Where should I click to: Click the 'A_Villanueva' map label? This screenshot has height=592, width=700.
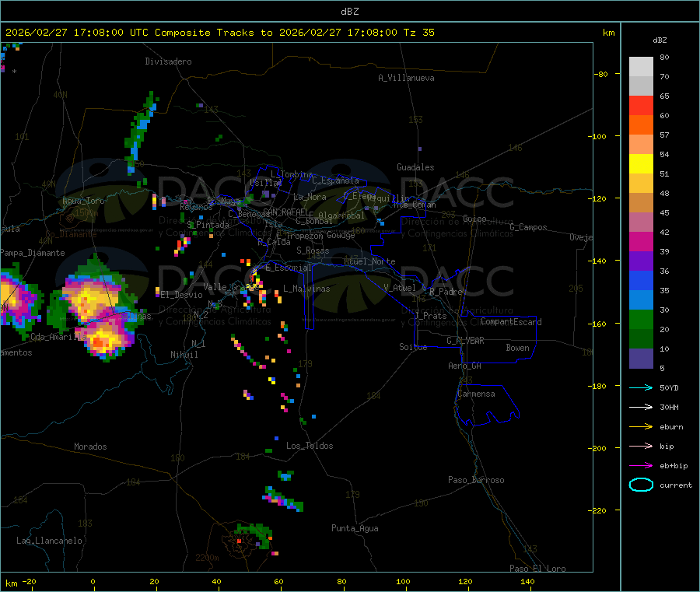406,78
